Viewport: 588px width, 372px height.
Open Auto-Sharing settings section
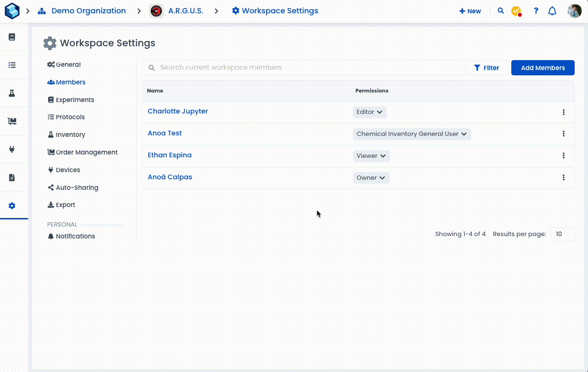77,188
